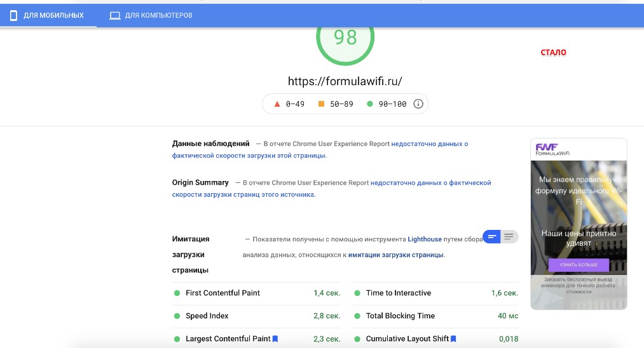Click the info icon beside the score legend

pyautogui.click(x=418, y=104)
